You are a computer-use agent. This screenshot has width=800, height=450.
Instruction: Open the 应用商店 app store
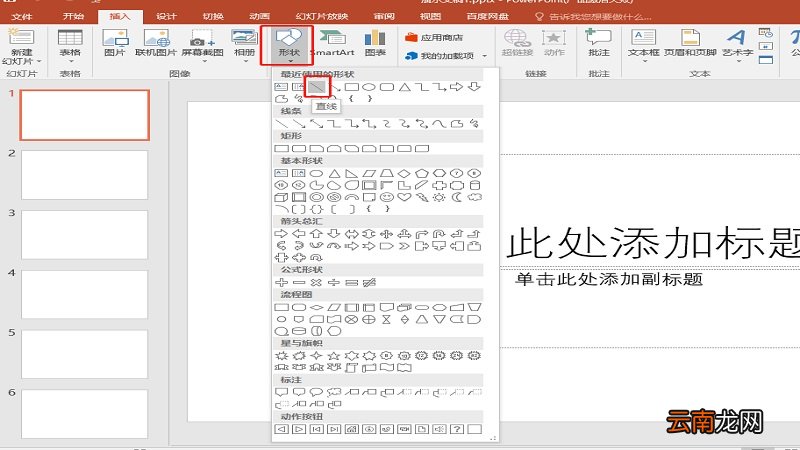(434, 38)
